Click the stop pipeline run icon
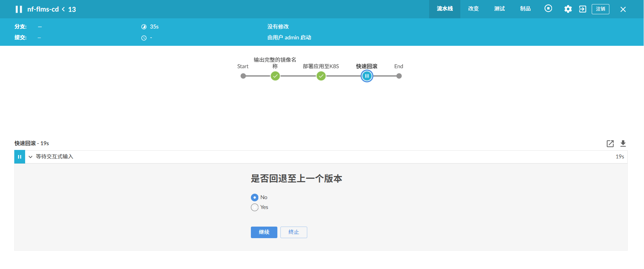Viewport: 644px width, 269px height. (x=548, y=9)
